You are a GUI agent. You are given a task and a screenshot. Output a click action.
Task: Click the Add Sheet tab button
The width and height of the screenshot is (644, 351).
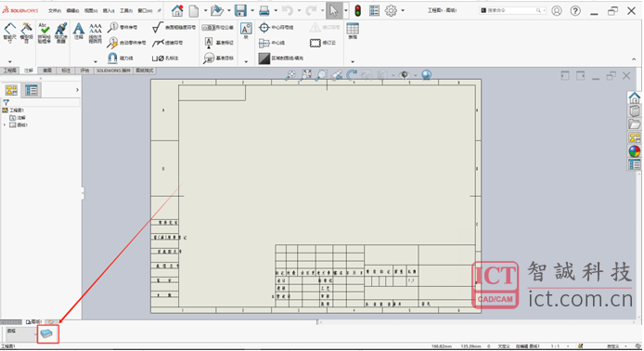tap(51, 321)
